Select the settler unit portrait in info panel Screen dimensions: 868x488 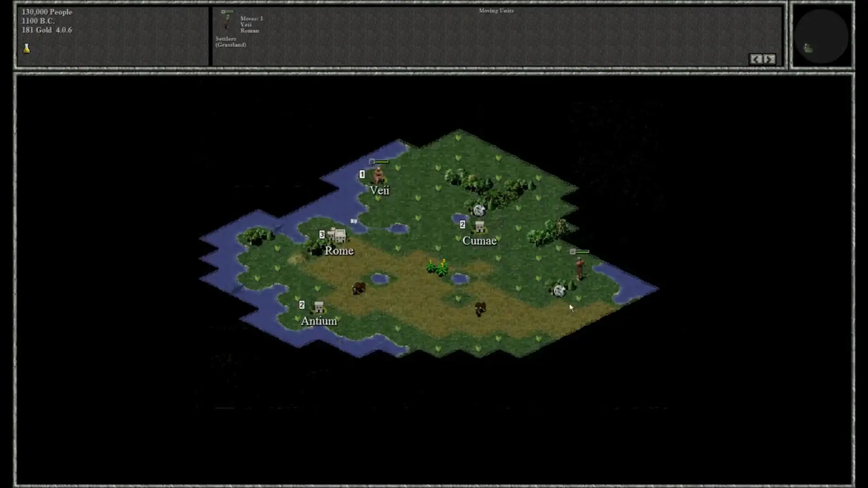click(227, 21)
